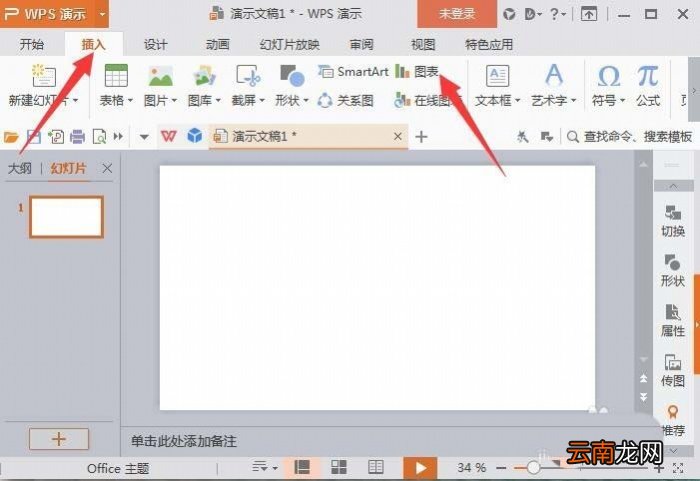Image resolution: width=700 pixels, height=481 pixels.
Task: Open new document tab with plus
Action: point(421,137)
